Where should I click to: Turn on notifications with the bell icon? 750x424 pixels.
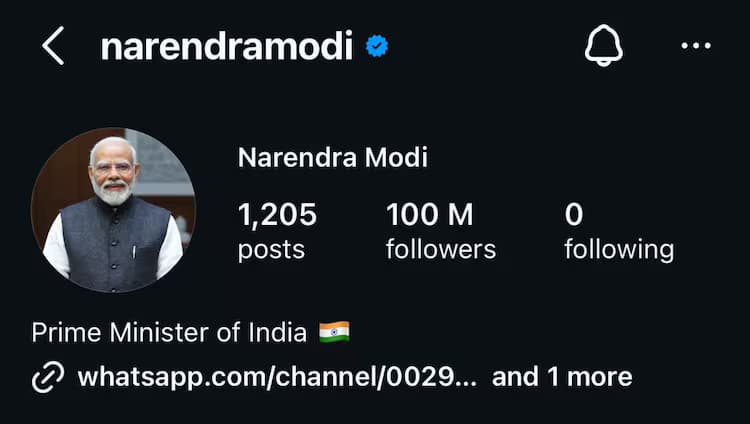(603, 46)
